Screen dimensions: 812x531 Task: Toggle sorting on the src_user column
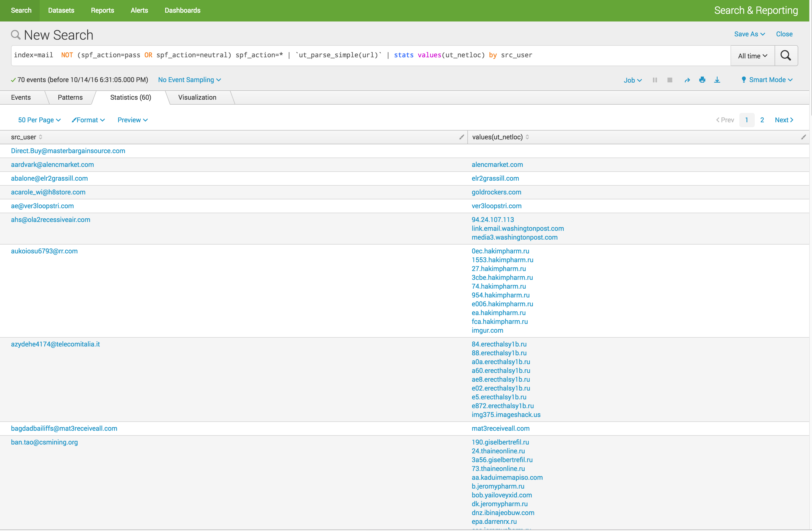[41, 137]
